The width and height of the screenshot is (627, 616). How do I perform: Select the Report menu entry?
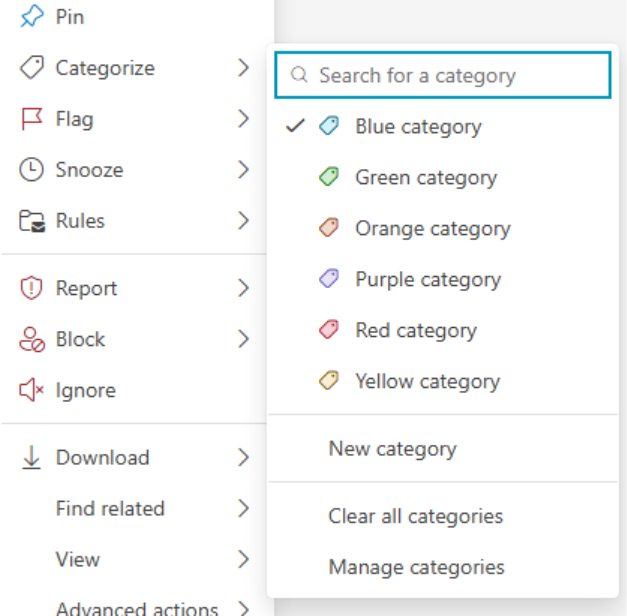click(134, 288)
